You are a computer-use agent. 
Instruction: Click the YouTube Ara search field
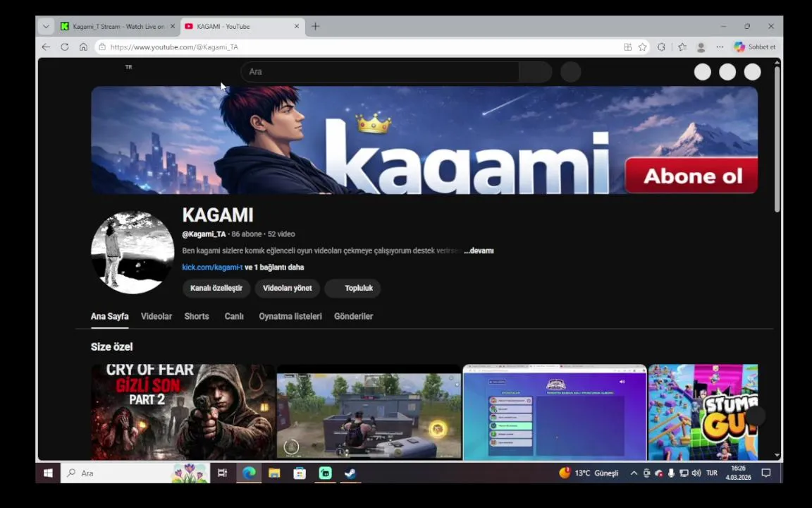coord(380,72)
